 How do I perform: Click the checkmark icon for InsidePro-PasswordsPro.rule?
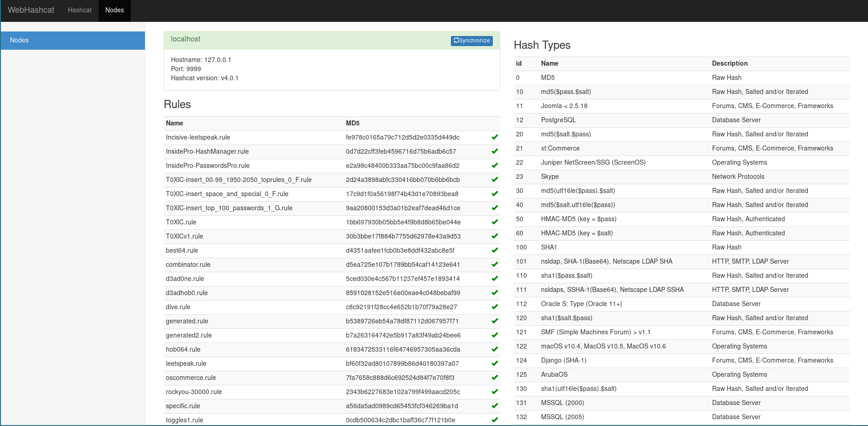click(x=495, y=166)
